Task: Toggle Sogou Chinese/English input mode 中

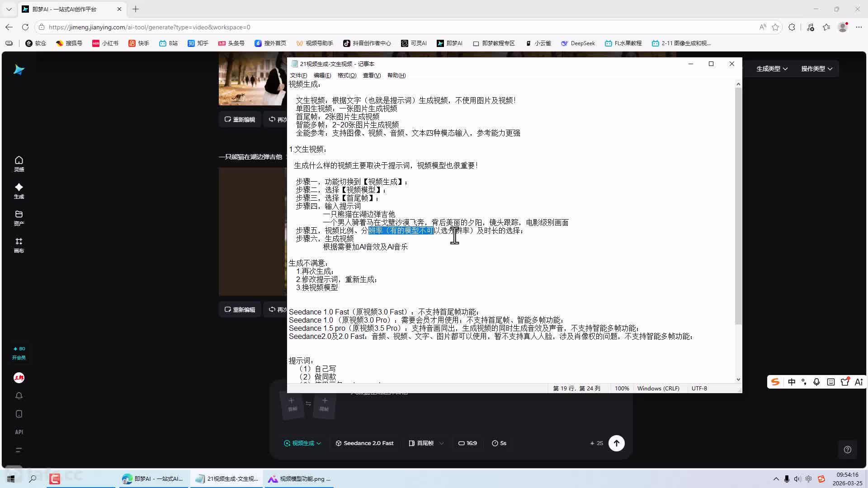Action: pyautogui.click(x=792, y=382)
